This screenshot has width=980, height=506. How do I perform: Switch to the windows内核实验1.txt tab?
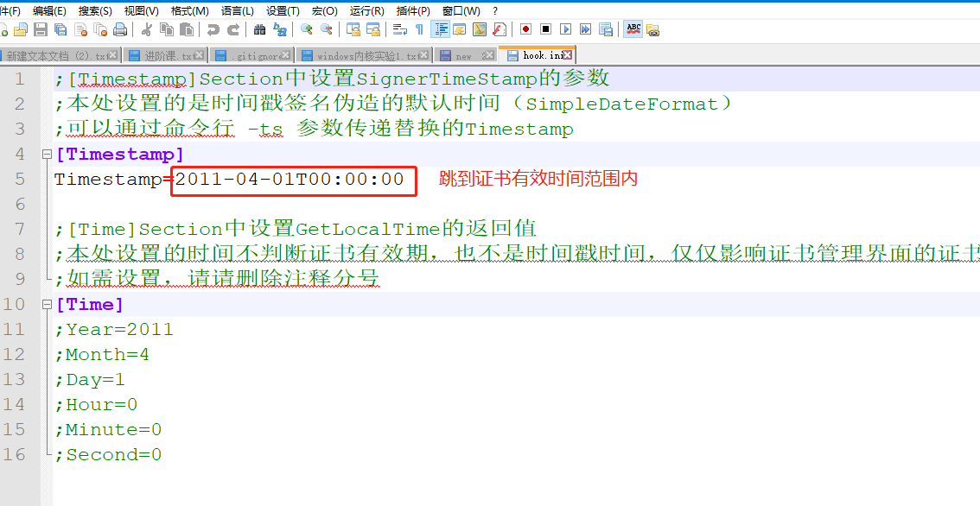pos(363,53)
